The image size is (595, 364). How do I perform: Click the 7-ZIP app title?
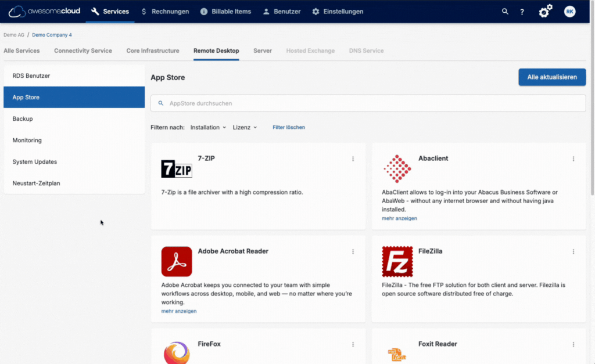click(206, 158)
